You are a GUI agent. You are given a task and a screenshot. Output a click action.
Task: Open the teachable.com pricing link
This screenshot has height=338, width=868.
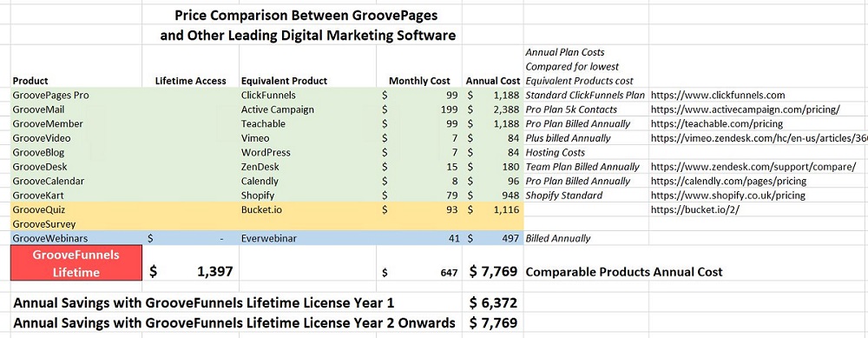pos(717,124)
